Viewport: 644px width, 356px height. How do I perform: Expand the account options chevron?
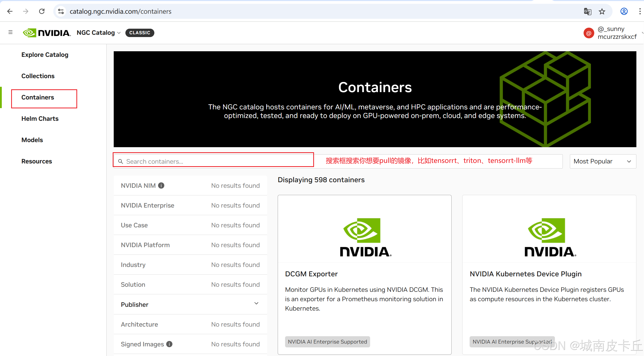coord(642,33)
